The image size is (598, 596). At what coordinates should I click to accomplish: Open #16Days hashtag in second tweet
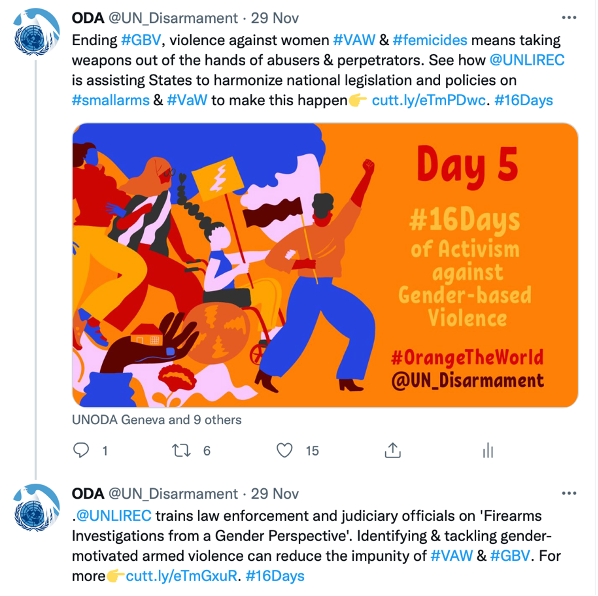[x=275, y=576]
